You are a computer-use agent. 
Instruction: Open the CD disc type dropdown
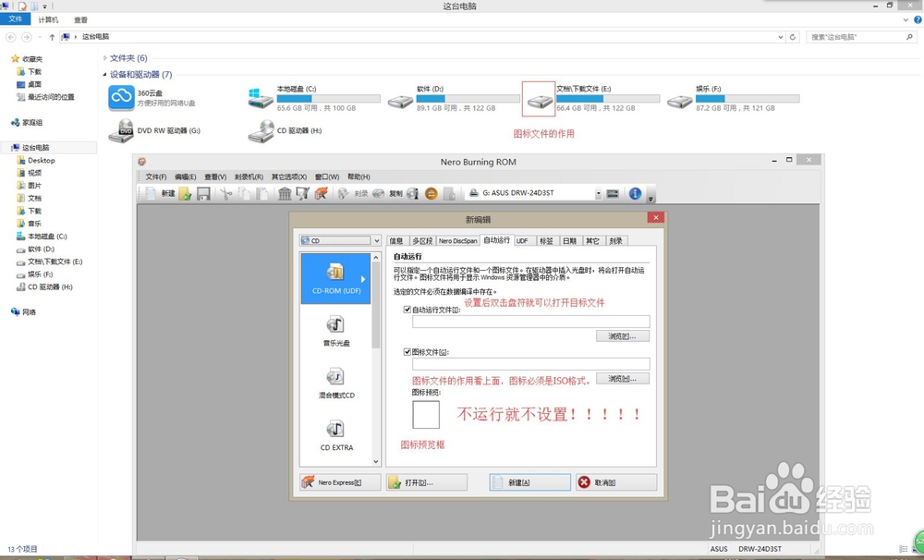coord(374,239)
